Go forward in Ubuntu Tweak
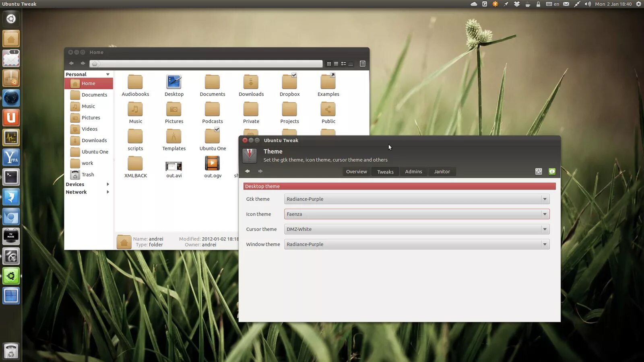This screenshot has width=644, height=362. (x=260, y=171)
